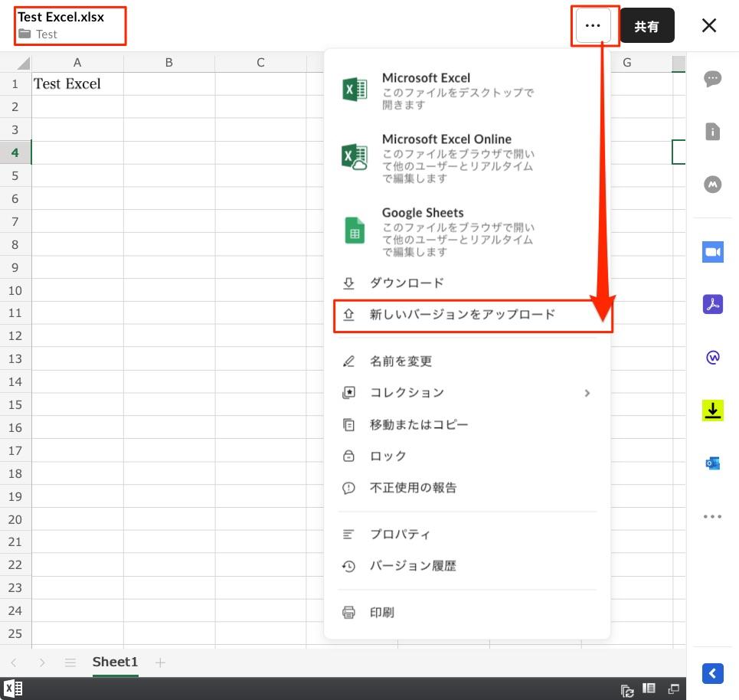Add a new sheet with plus icon
The image size is (739, 700).
pos(160,662)
